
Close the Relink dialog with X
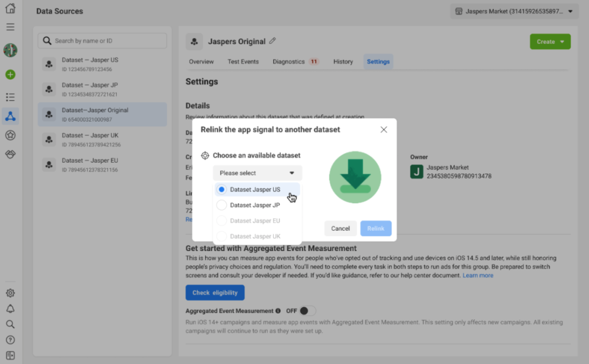click(x=384, y=130)
